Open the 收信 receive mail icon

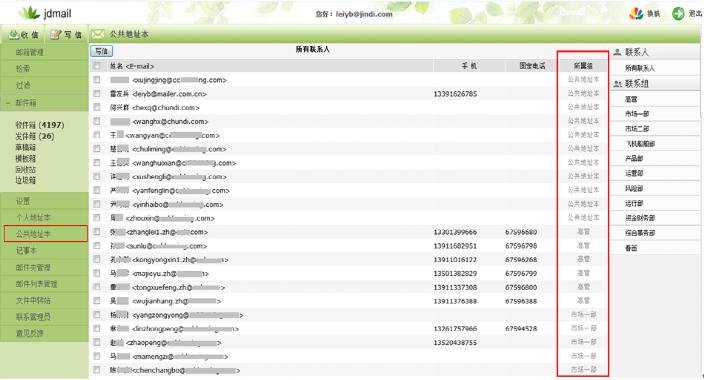[14, 35]
